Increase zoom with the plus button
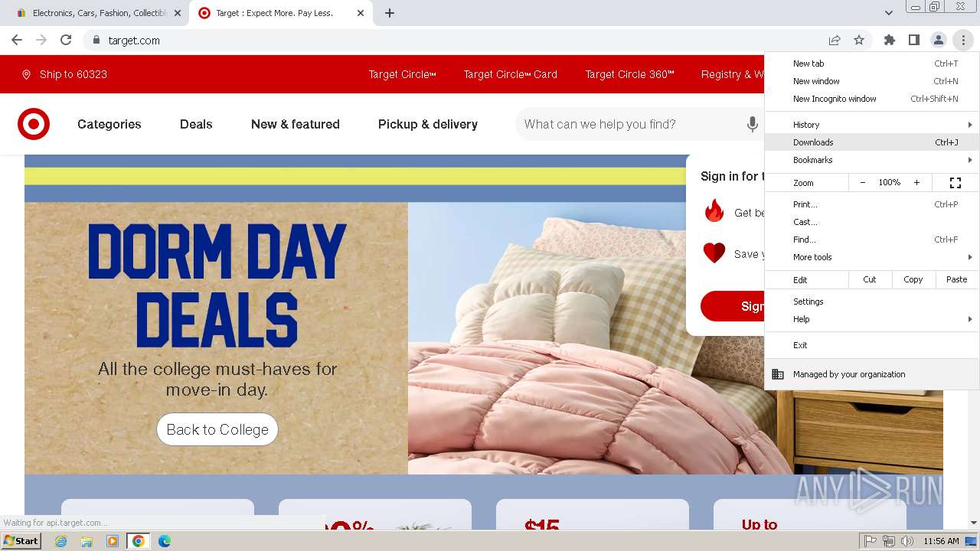This screenshot has width=980, height=551. tap(916, 183)
